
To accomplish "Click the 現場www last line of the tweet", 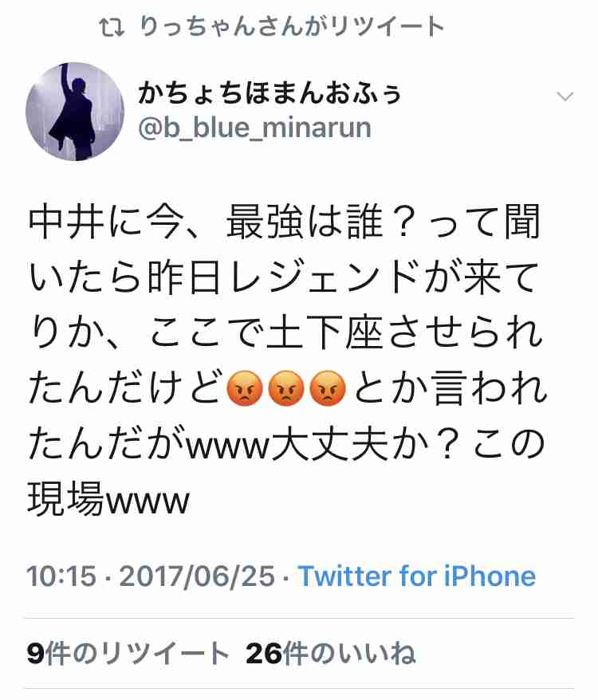I will (x=108, y=499).
